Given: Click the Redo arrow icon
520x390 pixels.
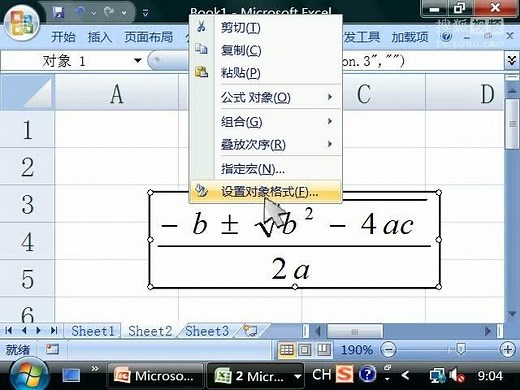Looking at the screenshot, I should point(109,12).
